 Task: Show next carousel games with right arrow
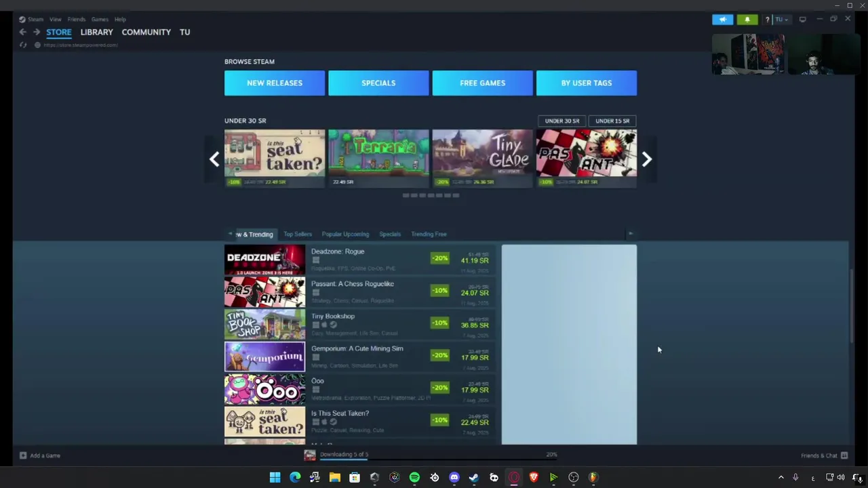pyautogui.click(x=646, y=159)
